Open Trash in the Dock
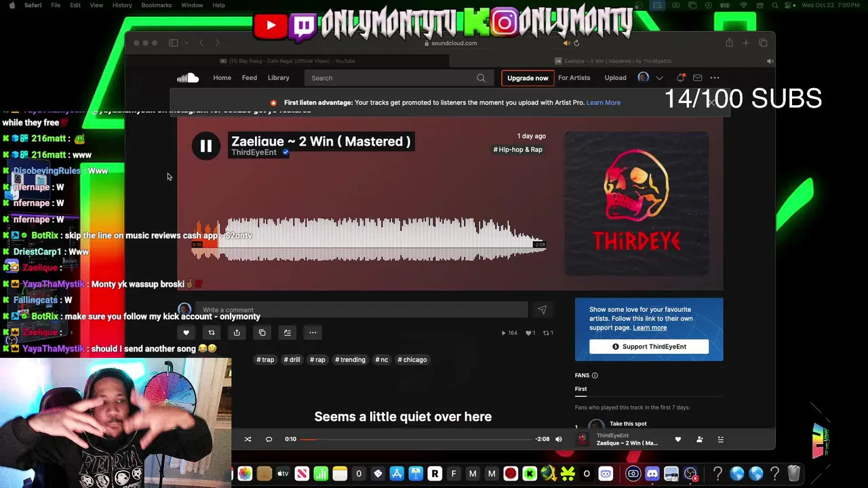This screenshot has height=488, width=868. [793, 474]
